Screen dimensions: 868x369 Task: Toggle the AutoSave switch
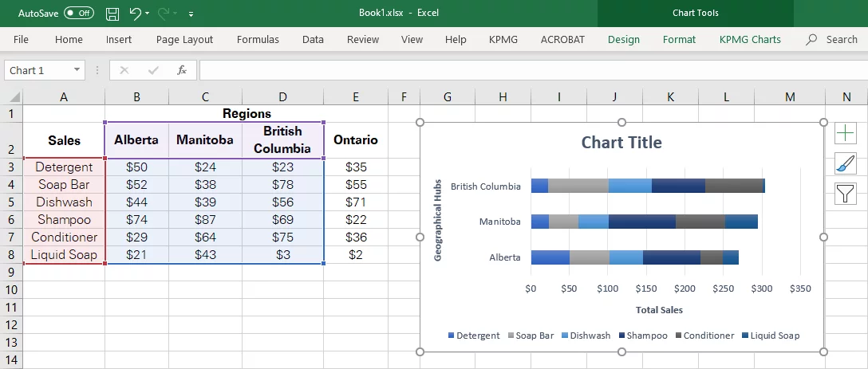79,14
